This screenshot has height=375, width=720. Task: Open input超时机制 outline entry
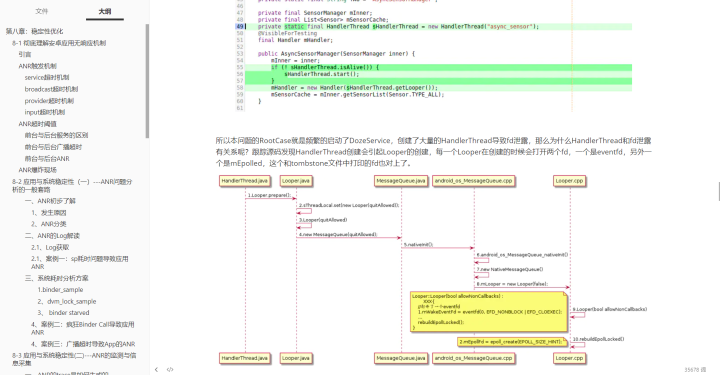tap(45, 112)
